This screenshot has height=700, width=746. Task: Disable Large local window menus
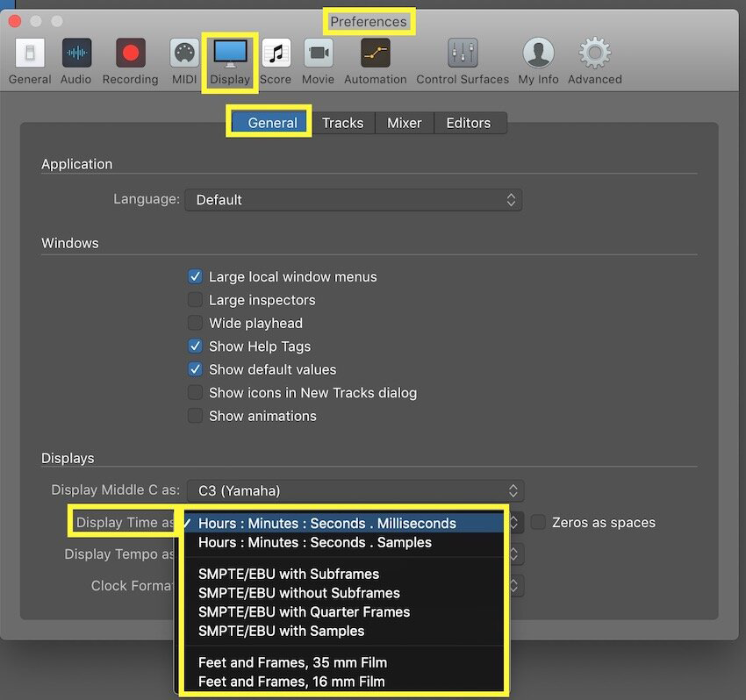195,277
